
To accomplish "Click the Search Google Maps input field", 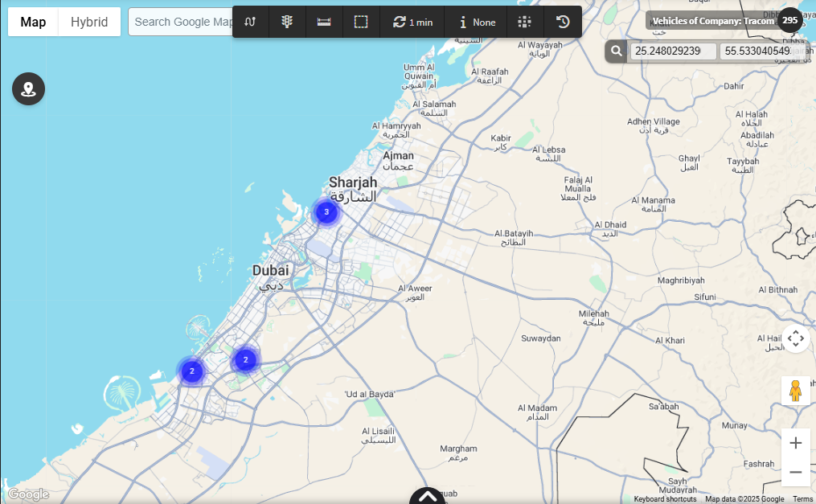I will coord(182,22).
